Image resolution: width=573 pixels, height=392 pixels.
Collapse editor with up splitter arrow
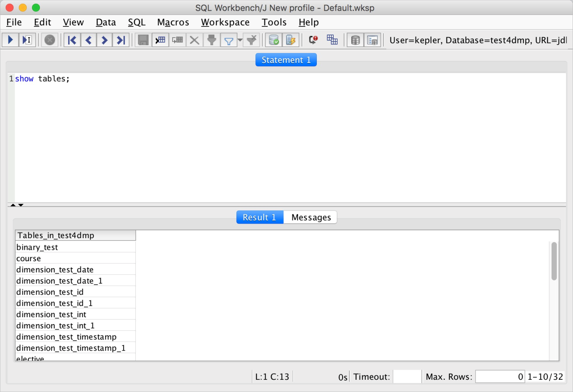click(x=13, y=205)
